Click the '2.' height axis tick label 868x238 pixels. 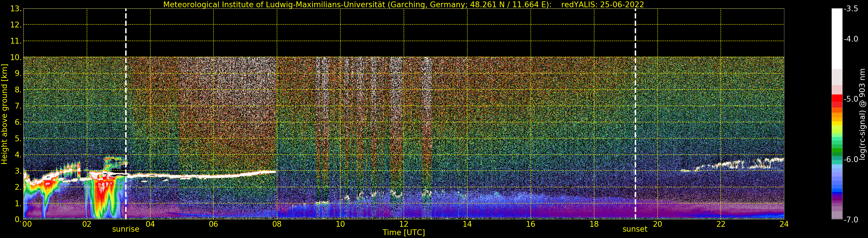click(18, 187)
